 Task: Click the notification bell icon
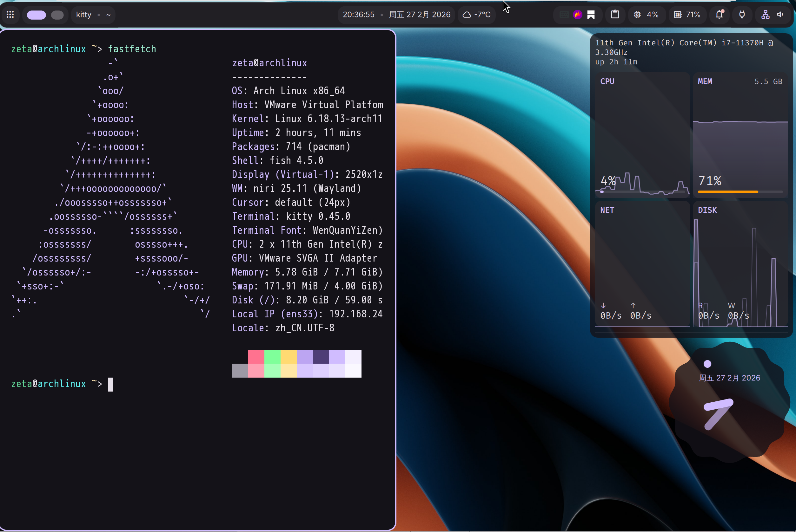pyautogui.click(x=719, y=15)
